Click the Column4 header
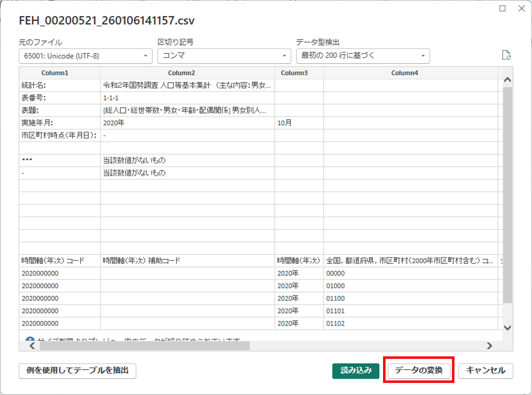532x395 pixels. click(x=405, y=73)
